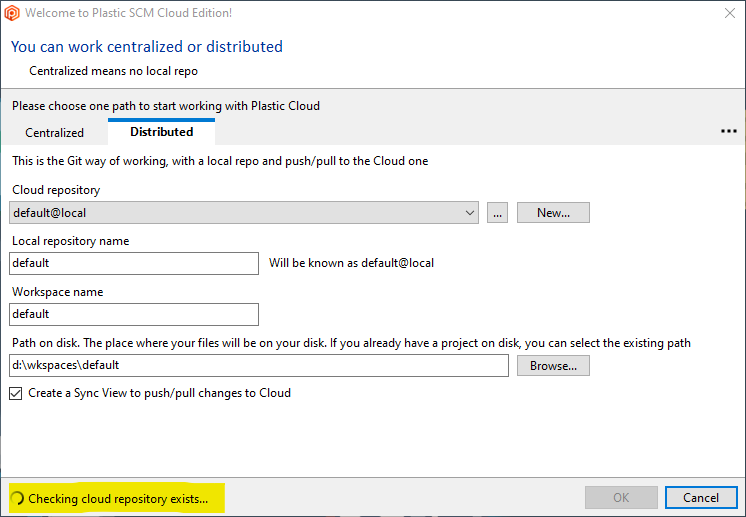Screen dimensions: 746x517
Task: Toggle the Create a Sync View checkbox
Action: (x=15, y=393)
